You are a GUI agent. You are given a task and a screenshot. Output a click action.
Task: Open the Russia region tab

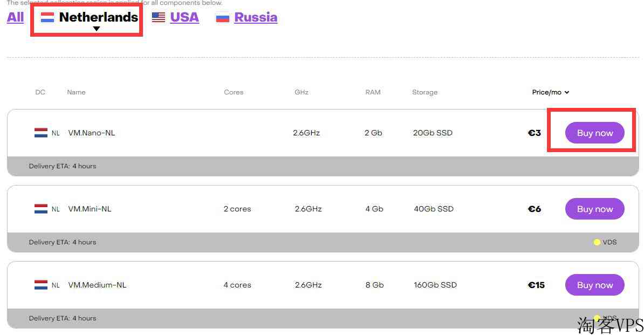[256, 17]
